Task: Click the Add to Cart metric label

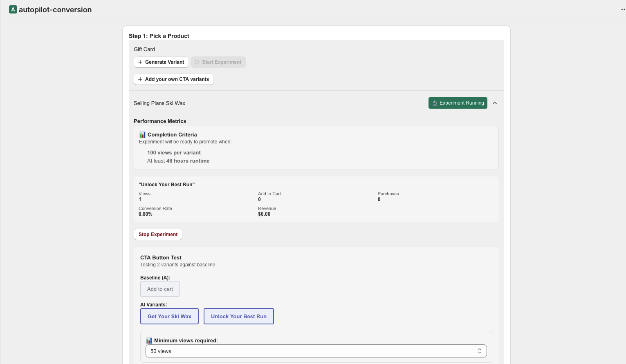Action: 269,194
